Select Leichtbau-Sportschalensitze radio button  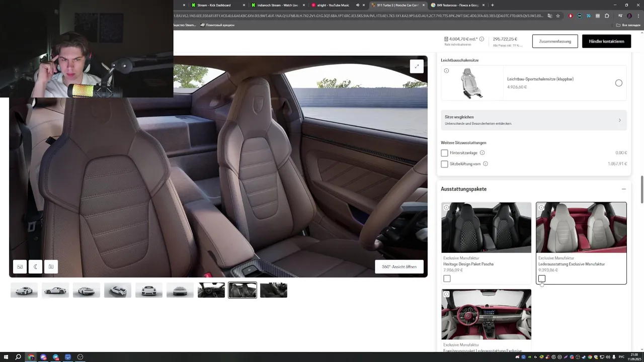click(619, 83)
